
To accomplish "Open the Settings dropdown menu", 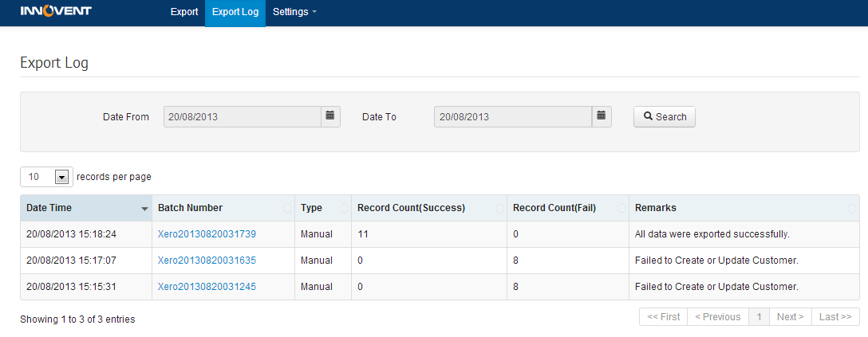I will [x=294, y=12].
